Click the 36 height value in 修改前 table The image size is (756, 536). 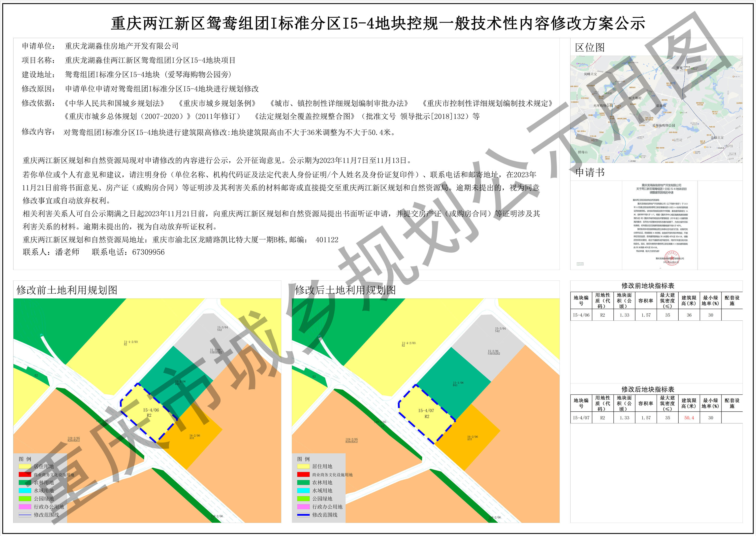(689, 315)
